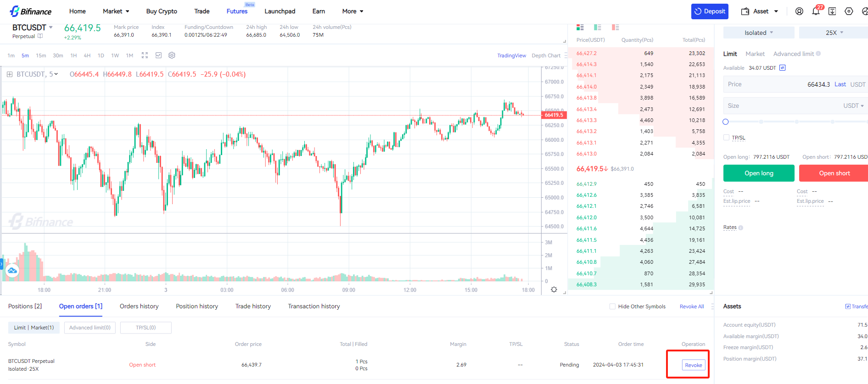The width and height of the screenshot is (868, 384).
Task: Click the fullscreen chart icon
Action: (145, 56)
